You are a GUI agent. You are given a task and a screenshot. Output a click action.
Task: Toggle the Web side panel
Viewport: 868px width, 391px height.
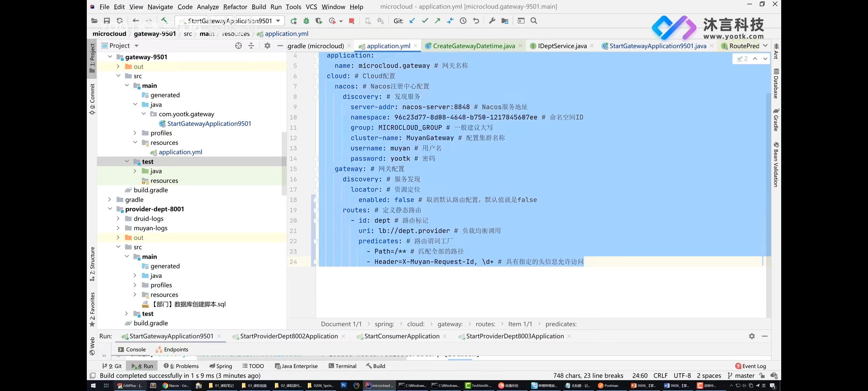(x=93, y=346)
